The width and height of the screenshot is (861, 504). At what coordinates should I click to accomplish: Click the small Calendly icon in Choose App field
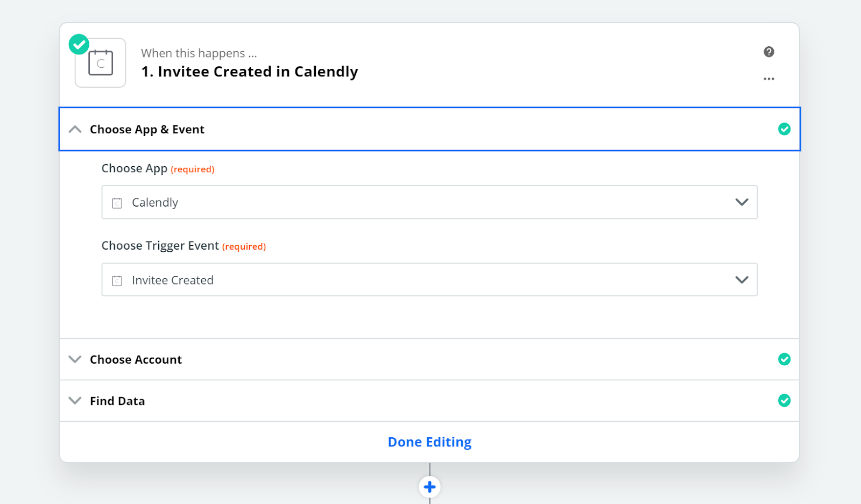(x=117, y=203)
